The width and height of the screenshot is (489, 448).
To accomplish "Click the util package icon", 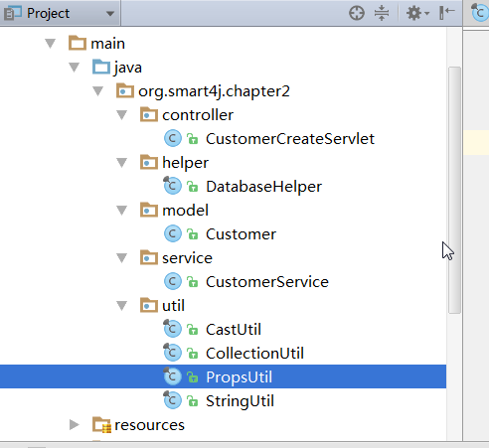I will 149,305.
